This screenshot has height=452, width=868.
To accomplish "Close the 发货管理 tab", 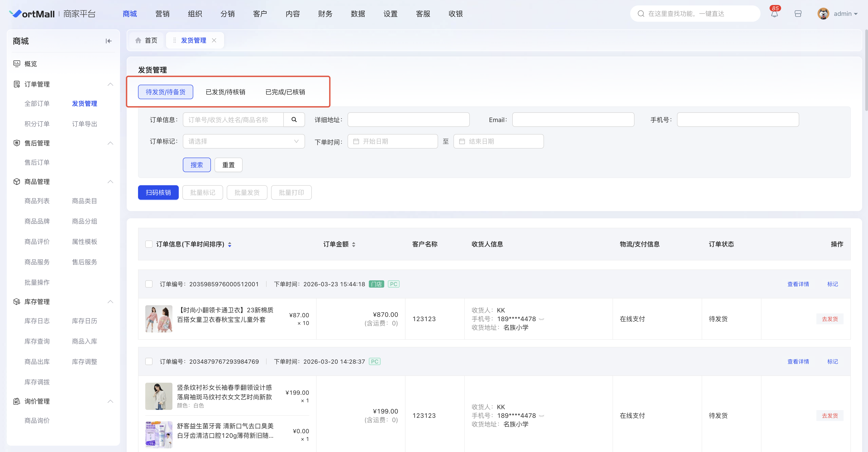I will [x=214, y=41].
